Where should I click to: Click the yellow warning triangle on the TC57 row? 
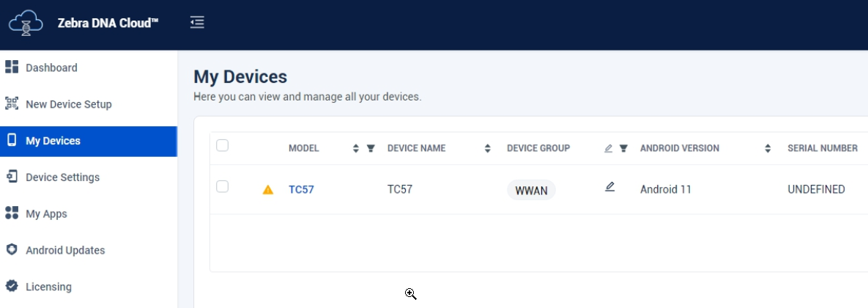coord(268,190)
